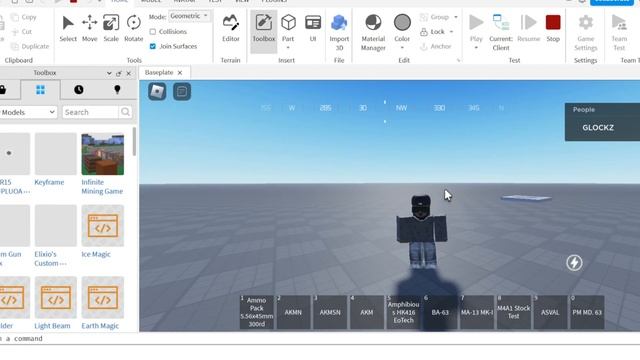Viewport: 640px width, 360px height.
Task: Close the Baseplate tab
Action: point(180,73)
